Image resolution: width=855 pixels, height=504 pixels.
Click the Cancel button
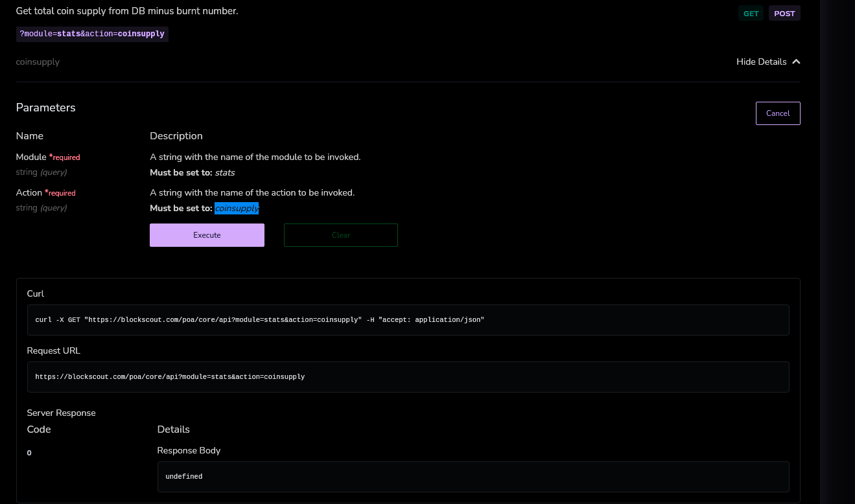click(777, 113)
